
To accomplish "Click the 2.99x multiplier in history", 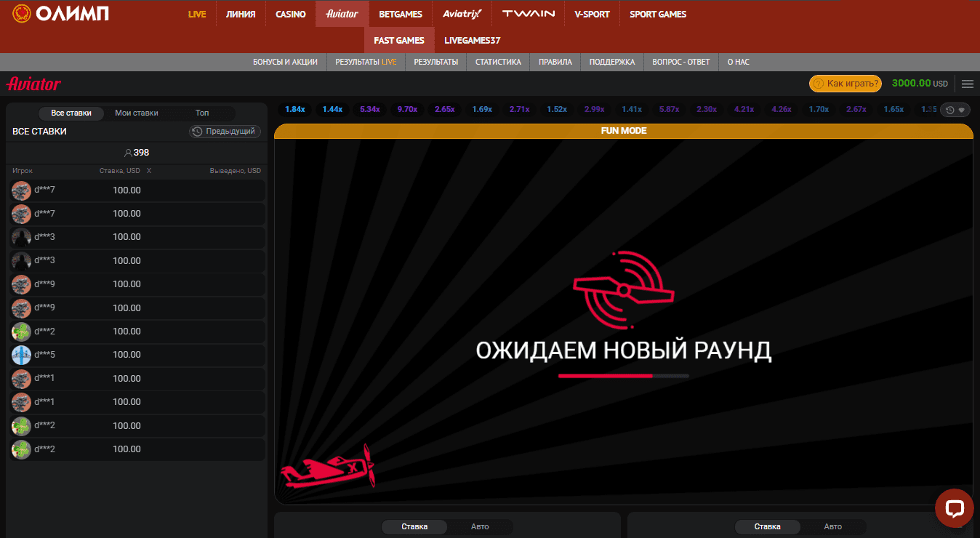I will 594,110.
